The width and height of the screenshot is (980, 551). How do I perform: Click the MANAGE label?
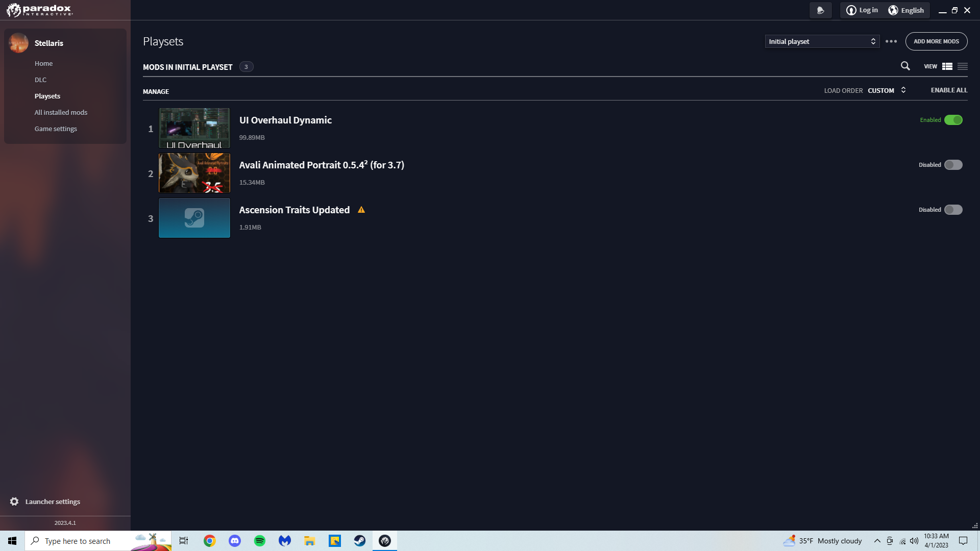pos(156,91)
